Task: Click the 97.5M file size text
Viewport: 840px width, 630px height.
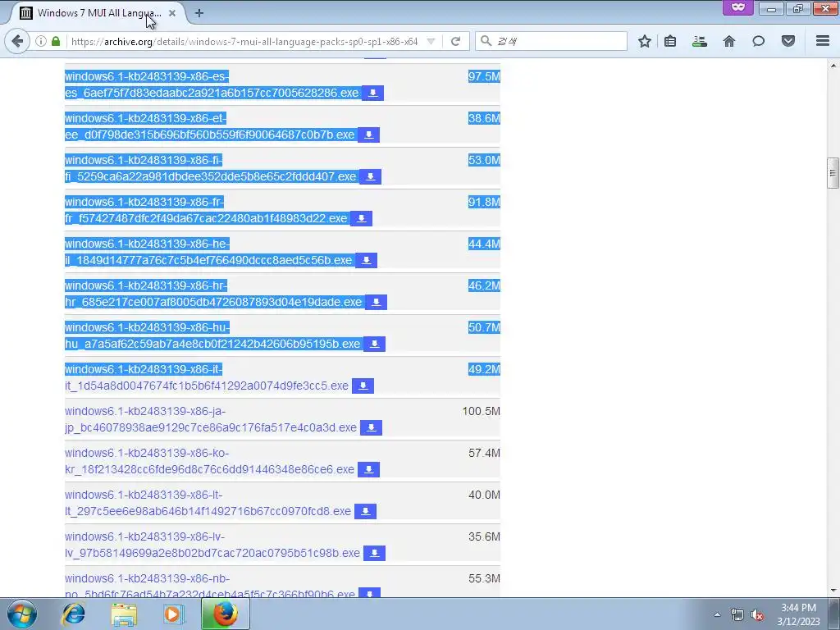Action: pos(484,76)
